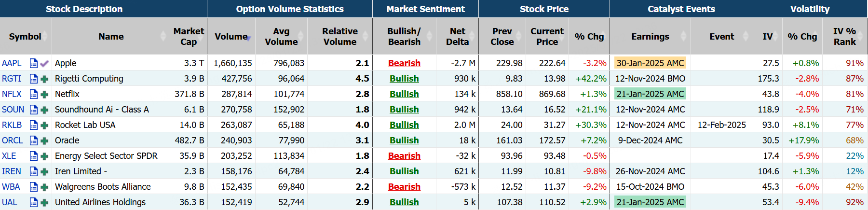Open the document icon for AAPL

click(34, 63)
